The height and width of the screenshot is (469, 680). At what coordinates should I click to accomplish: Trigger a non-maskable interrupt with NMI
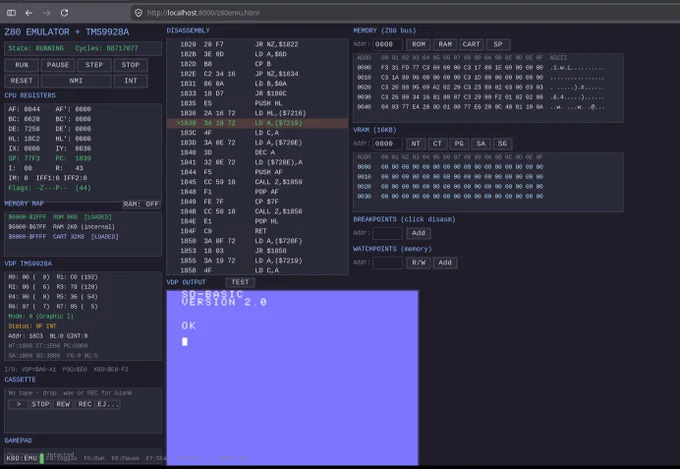(76, 81)
